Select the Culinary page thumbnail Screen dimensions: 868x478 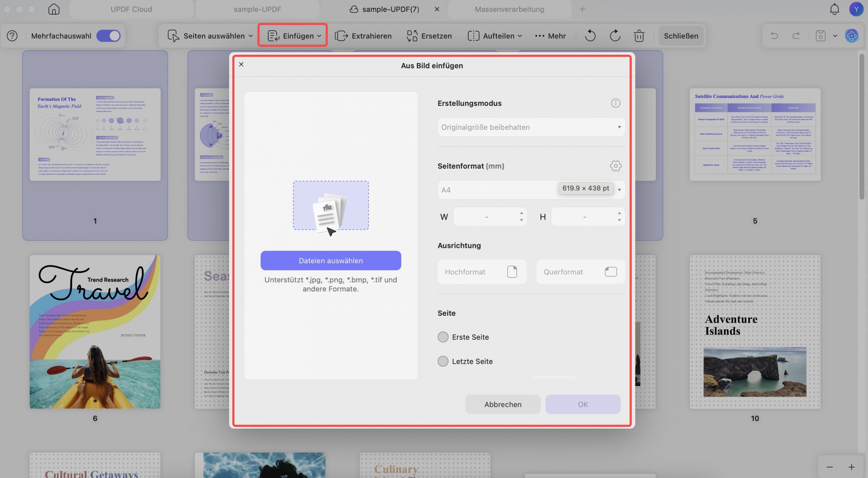pyautogui.click(x=425, y=465)
